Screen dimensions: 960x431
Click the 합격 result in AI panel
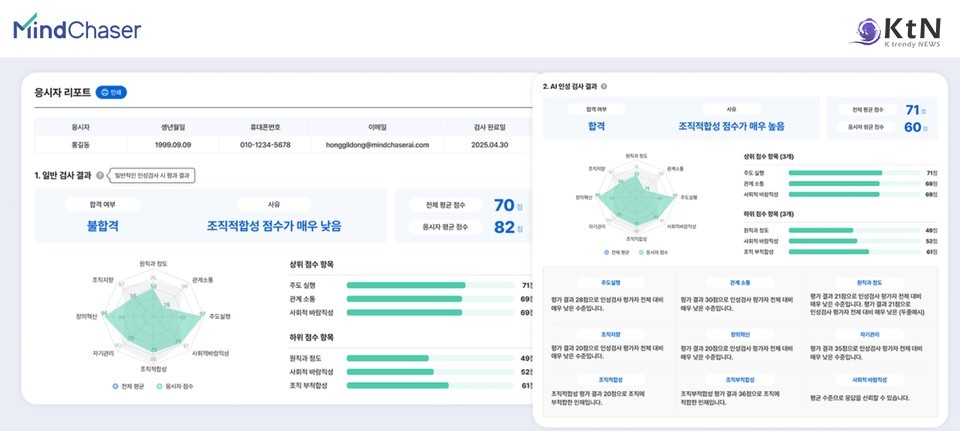596,127
